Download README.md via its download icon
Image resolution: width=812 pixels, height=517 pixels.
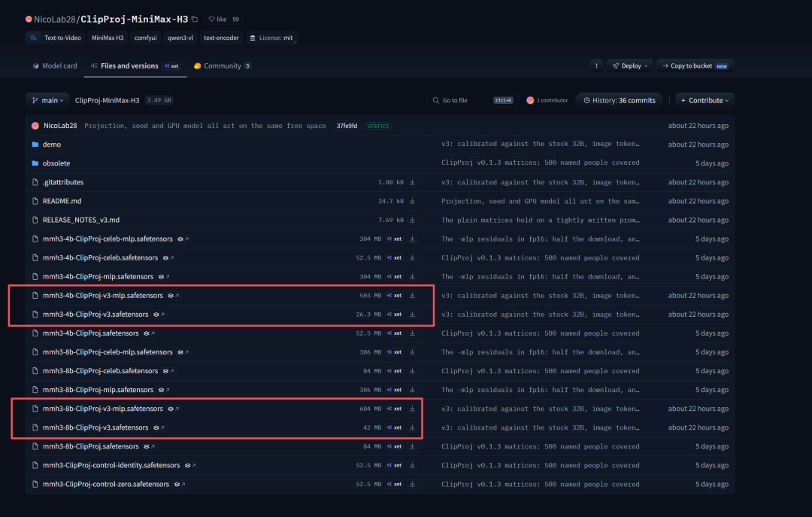click(x=412, y=201)
